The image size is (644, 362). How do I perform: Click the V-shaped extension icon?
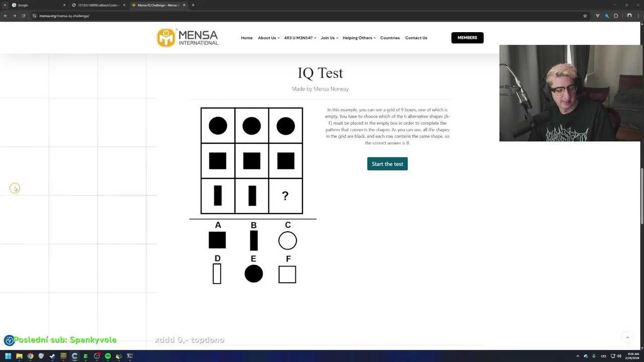[598, 16]
